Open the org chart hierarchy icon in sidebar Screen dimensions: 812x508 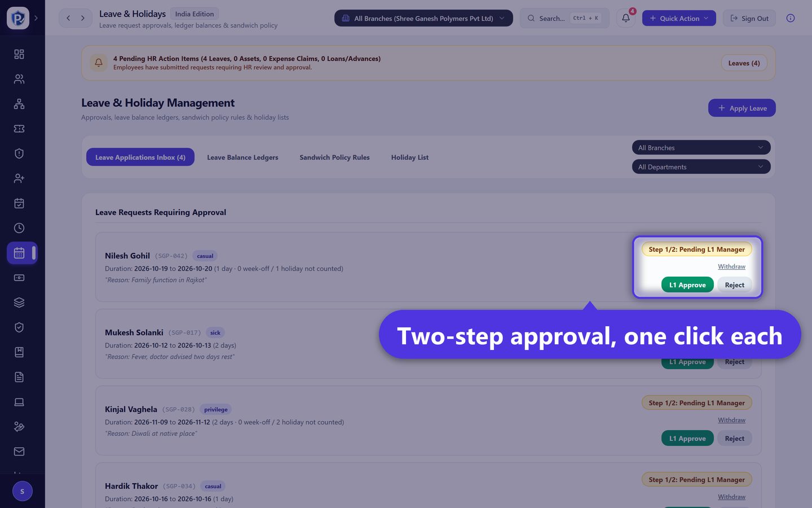pyautogui.click(x=19, y=104)
